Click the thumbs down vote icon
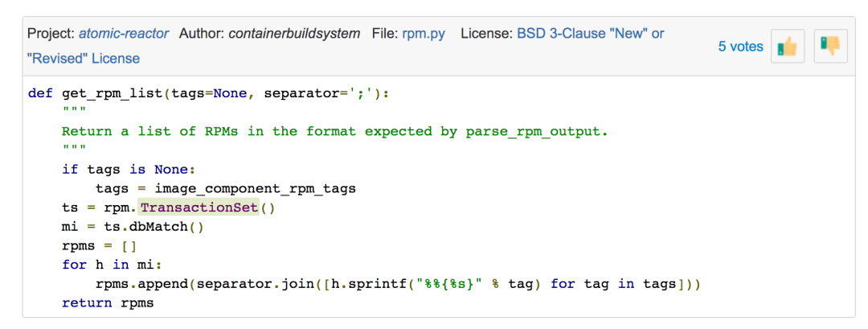 830,47
